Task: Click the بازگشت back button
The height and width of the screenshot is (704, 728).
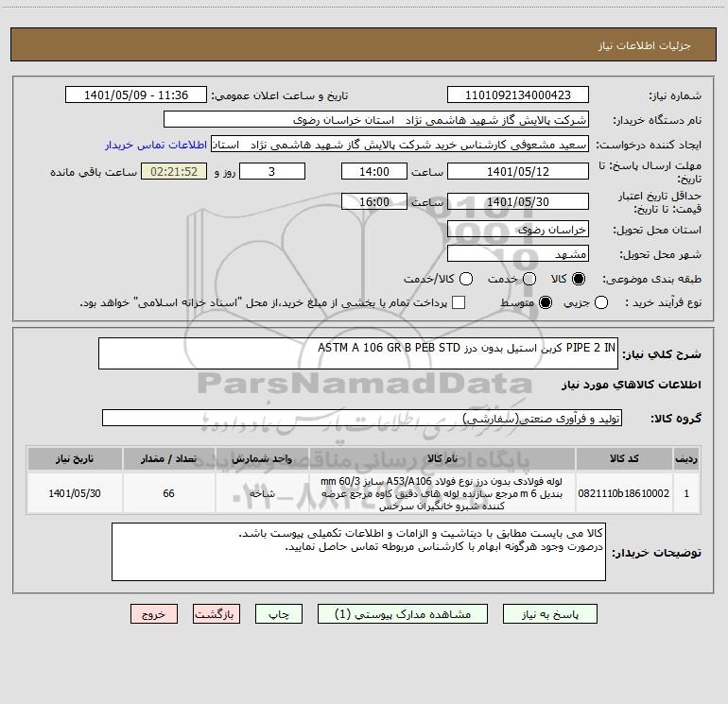Action: point(217,614)
